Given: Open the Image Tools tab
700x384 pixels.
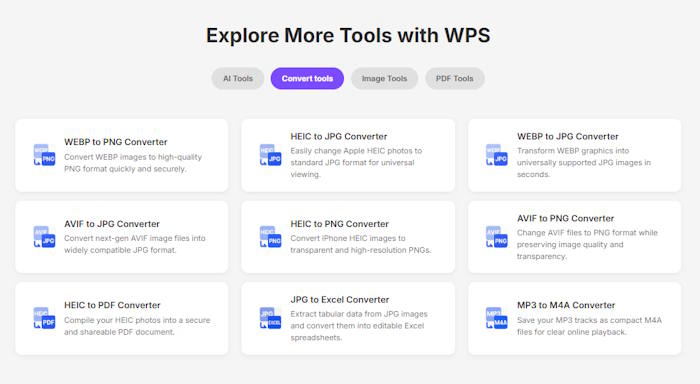Looking at the screenshot, I should pyautogui.click(x=384, y=79).
